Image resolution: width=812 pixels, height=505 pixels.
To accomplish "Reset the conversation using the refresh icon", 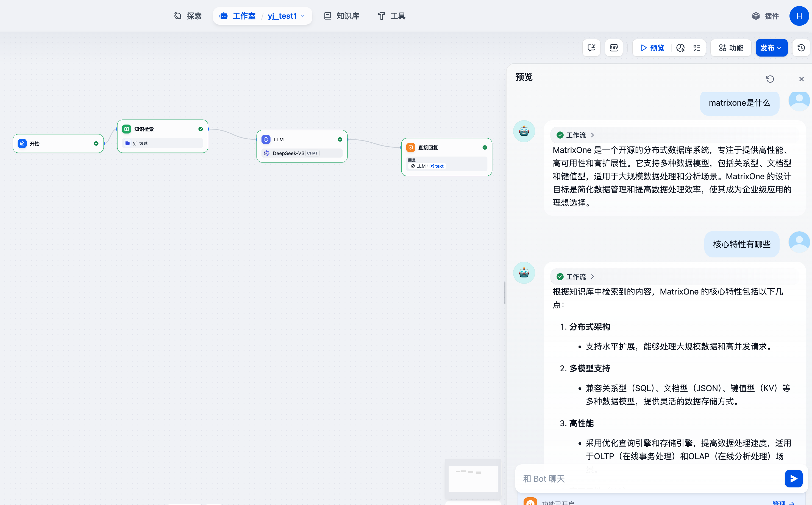I will click(770, 79).
